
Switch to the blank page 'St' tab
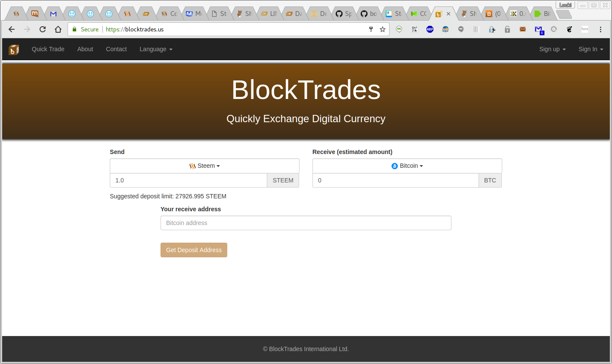pyautogui.click(x=219, y=14)
